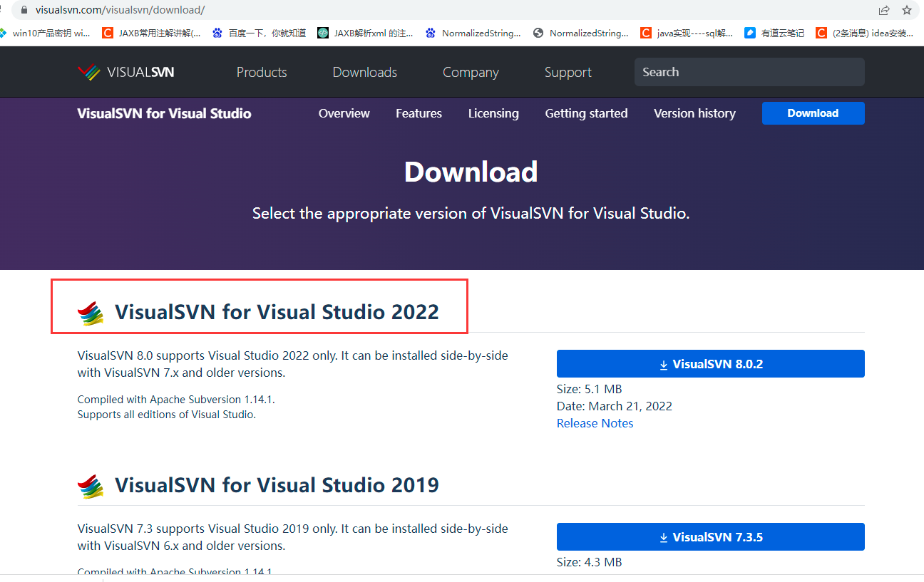The height and width of the screenshot is (582, 924).
Task: Open the 百度一下，你就知道 bookmark
Action: [x=260, y=33]
